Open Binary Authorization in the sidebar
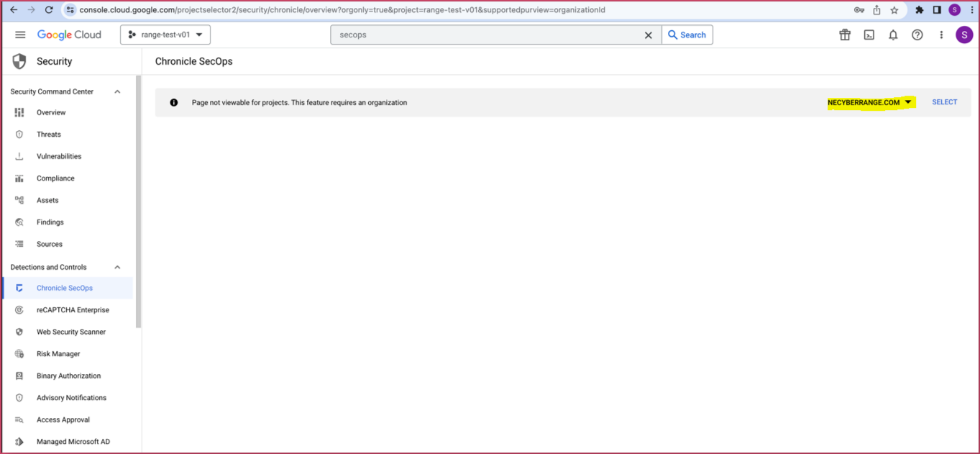 [x=68, y=376]
